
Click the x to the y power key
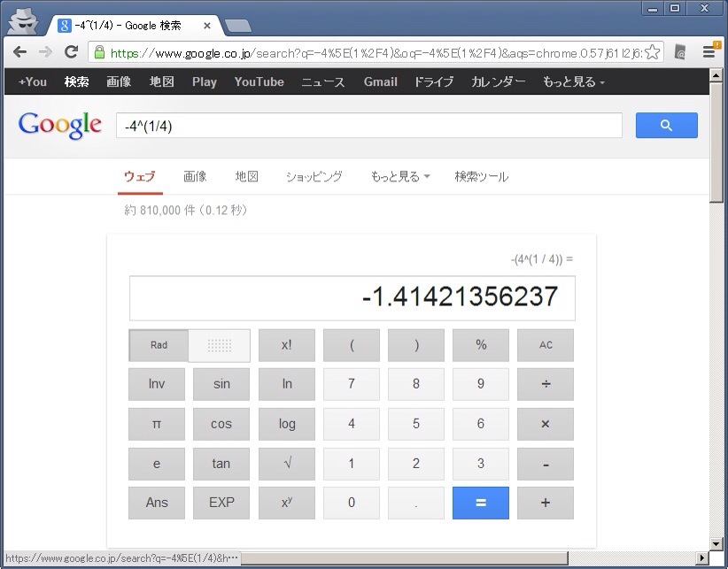[x=286, y=503]
